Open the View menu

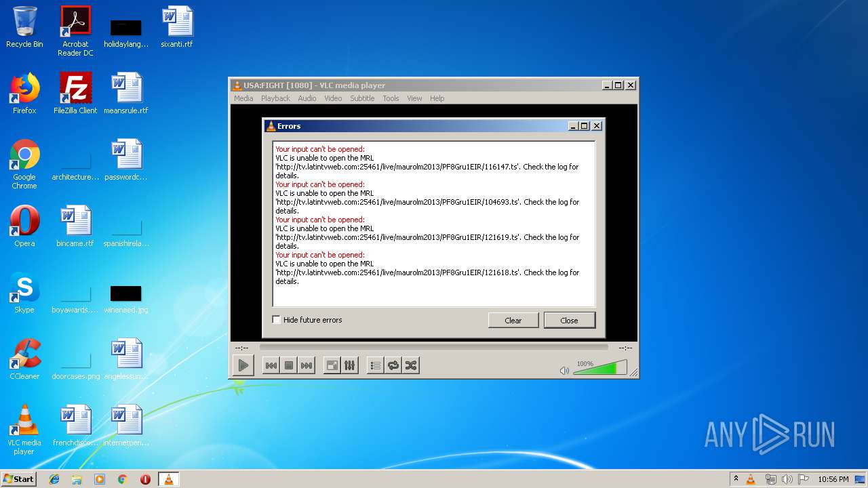(x=414, y=98)
